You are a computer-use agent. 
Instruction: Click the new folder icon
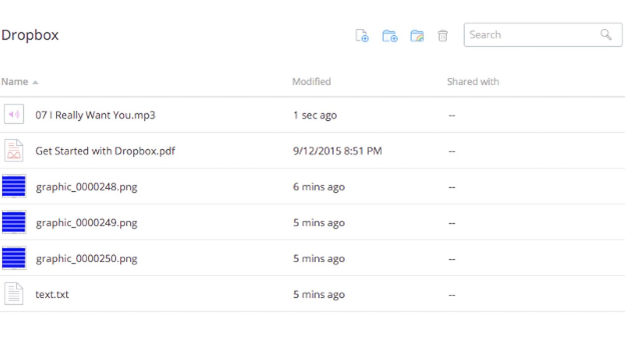coord(390,35)
